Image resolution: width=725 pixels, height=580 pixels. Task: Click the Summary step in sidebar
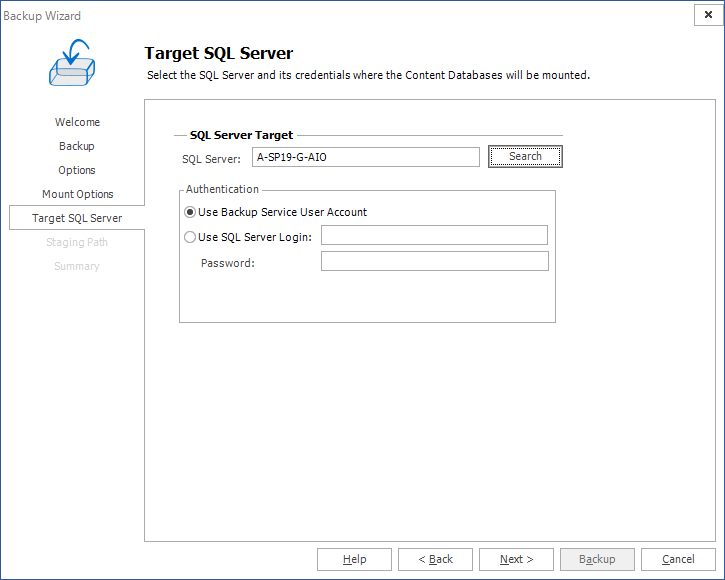click(77, 266)
